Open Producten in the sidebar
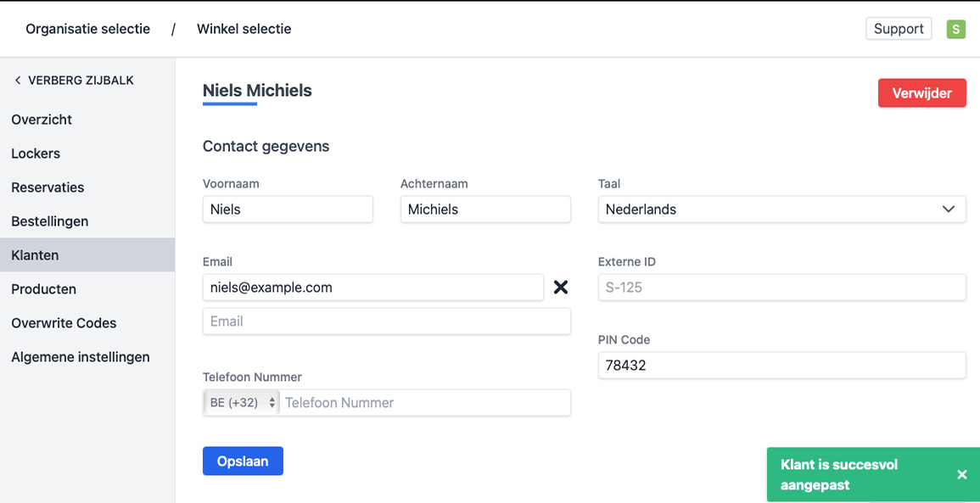Viewport: 980px width, 503px height. [x=44, y=289]
